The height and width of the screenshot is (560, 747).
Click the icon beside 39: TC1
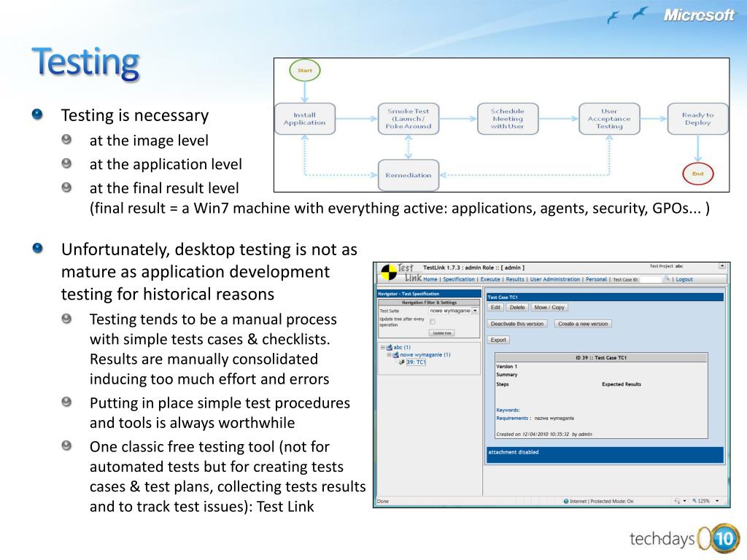pos(402,362)
